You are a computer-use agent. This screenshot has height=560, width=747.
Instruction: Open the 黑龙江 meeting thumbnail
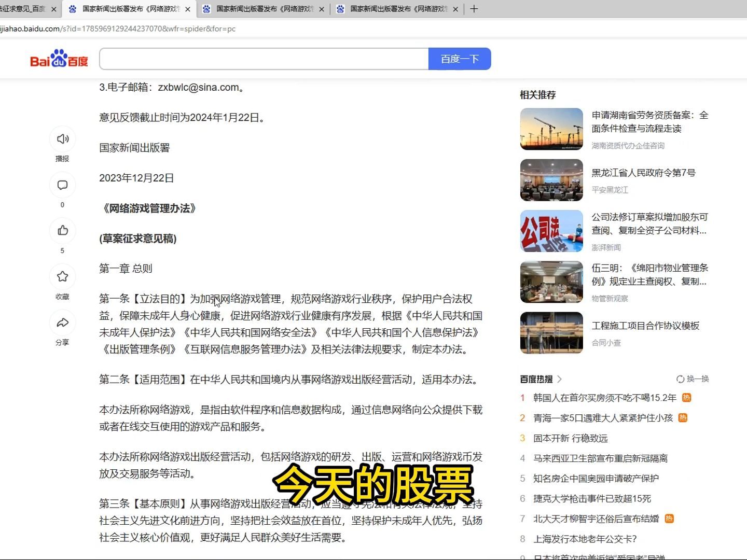tap(551, 180)
